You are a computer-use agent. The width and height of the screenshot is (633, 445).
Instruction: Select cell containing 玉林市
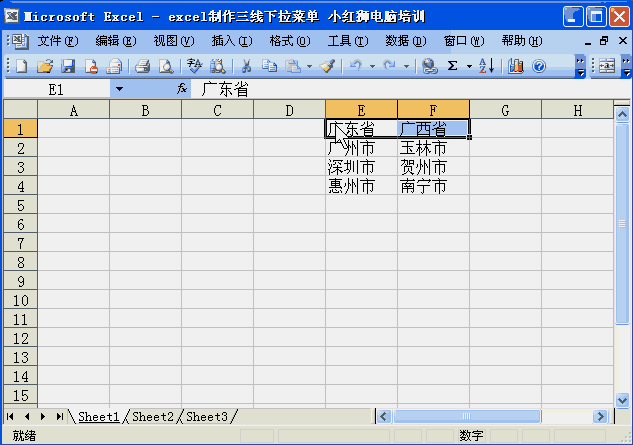(x=433, y=148)
